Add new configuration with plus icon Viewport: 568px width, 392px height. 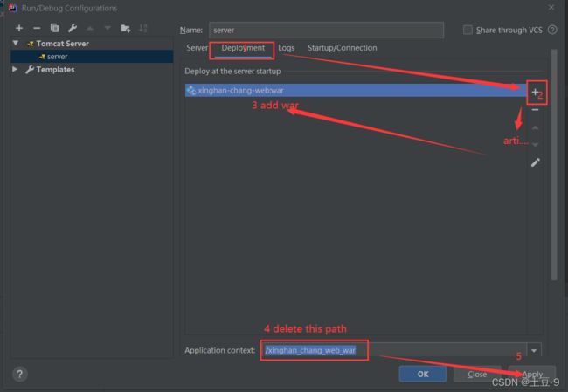pos(18,28)
